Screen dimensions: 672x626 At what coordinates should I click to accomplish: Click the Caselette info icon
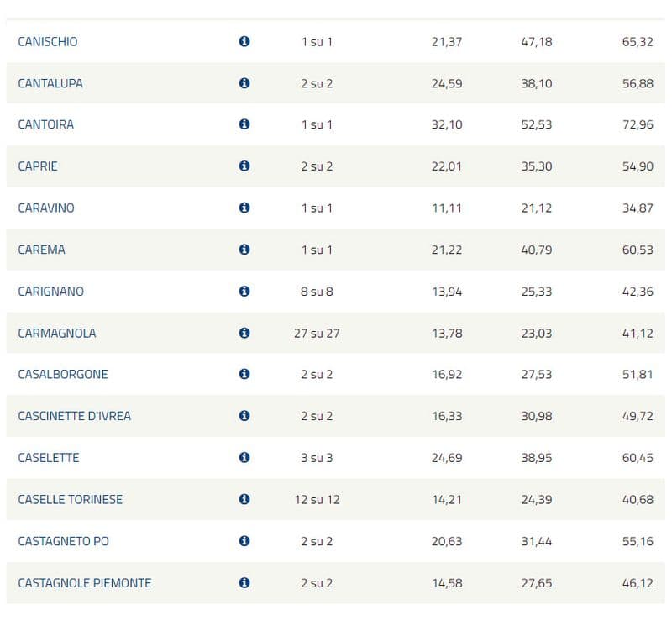click(x=244, y=458)
